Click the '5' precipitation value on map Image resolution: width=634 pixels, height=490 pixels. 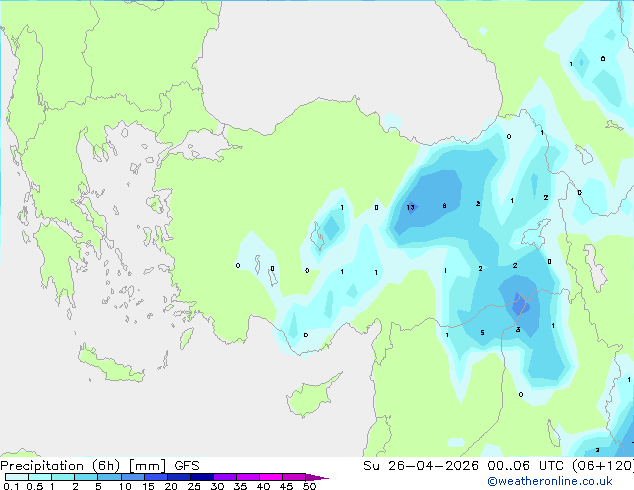[x=482, y=332]
